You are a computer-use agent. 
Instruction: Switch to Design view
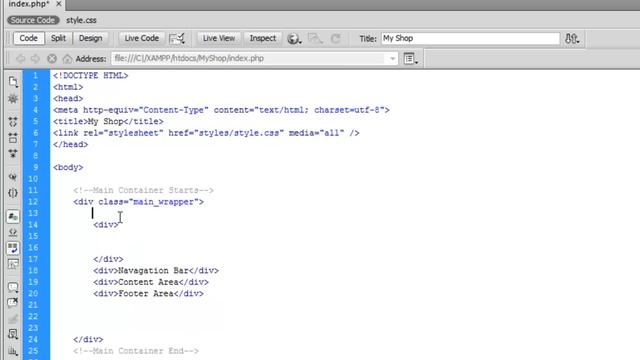91,38
